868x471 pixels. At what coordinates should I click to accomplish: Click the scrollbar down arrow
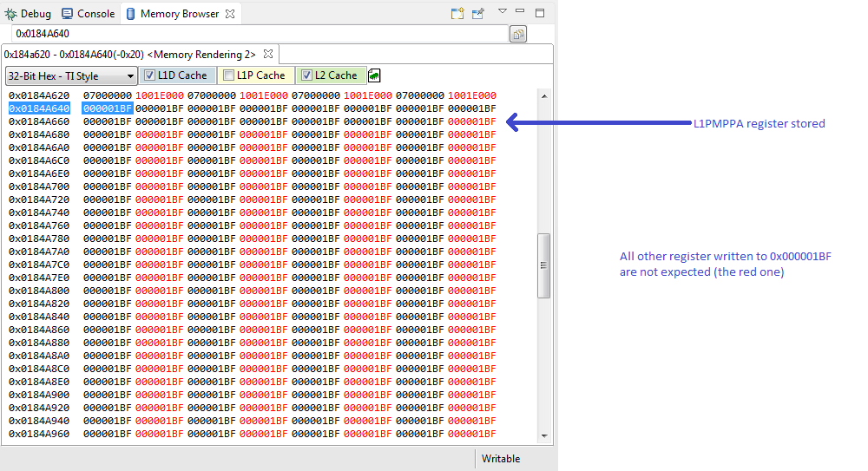tap(544, 436)
